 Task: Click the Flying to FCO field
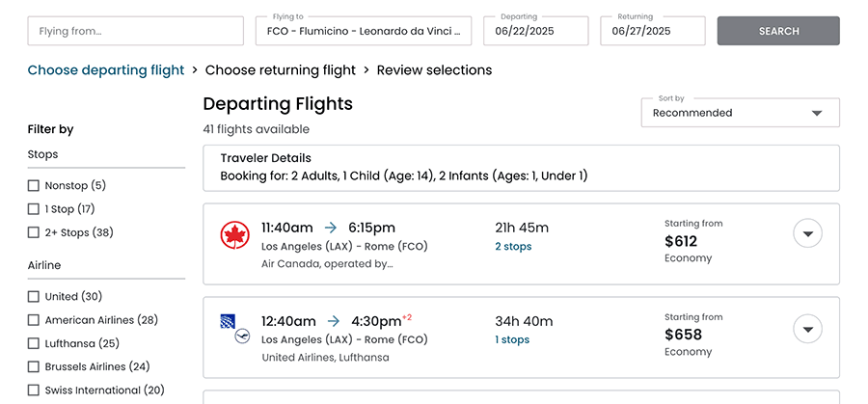pos(364,31)
